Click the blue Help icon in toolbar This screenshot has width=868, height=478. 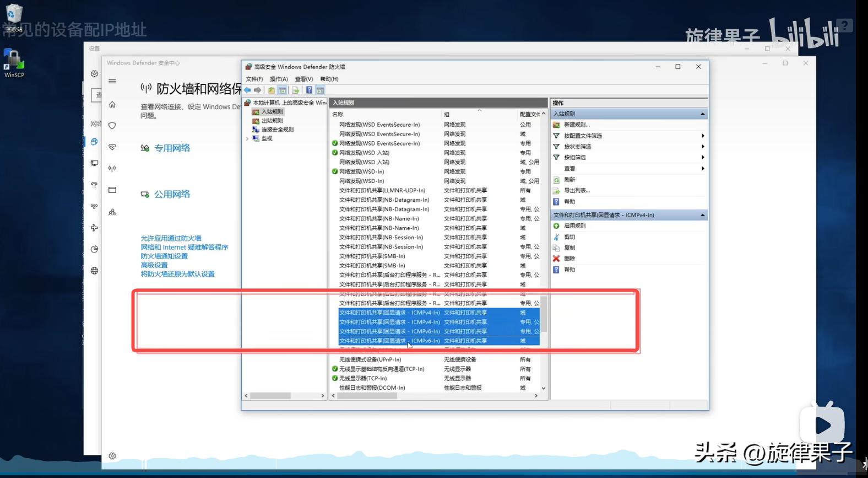point(309,90)
